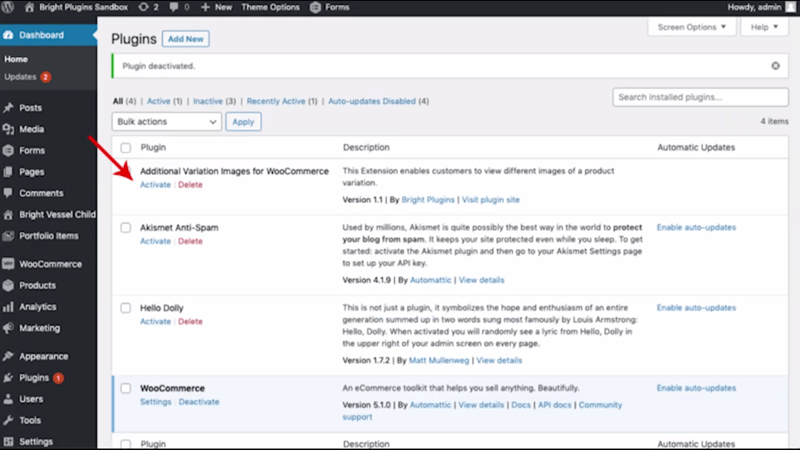Activate the Hello Dolly plugin
Screen dimensions: 800x450
(x=156, y=321)
